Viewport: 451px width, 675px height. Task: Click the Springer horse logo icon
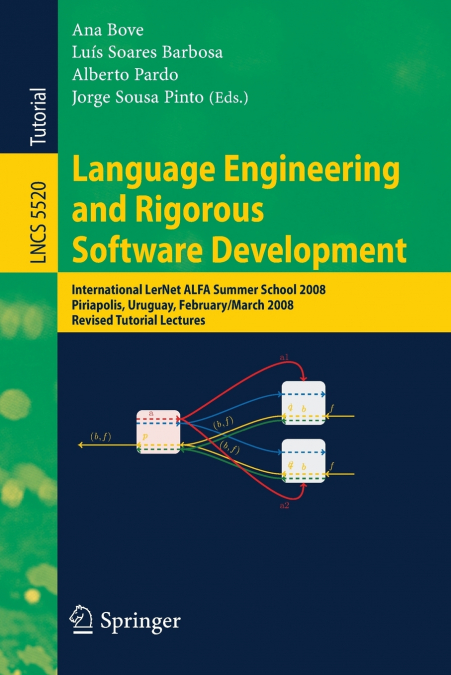point(81,619)
